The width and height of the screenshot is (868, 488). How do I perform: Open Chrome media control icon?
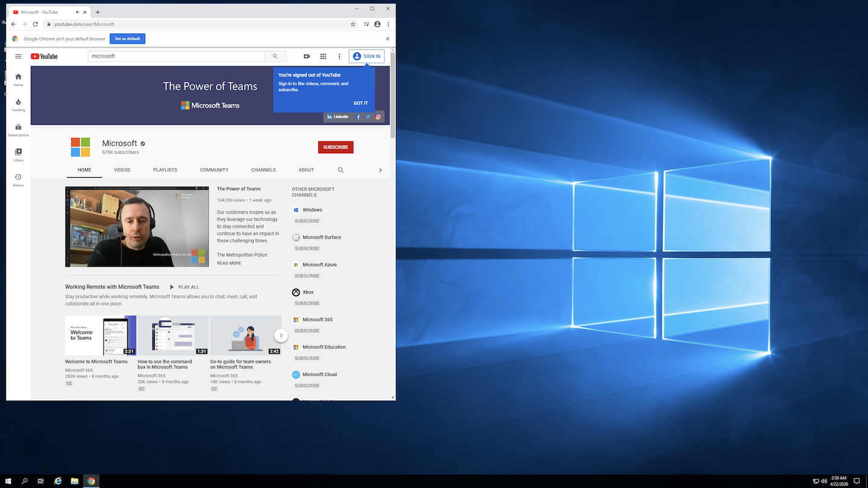tap(366, 24)
